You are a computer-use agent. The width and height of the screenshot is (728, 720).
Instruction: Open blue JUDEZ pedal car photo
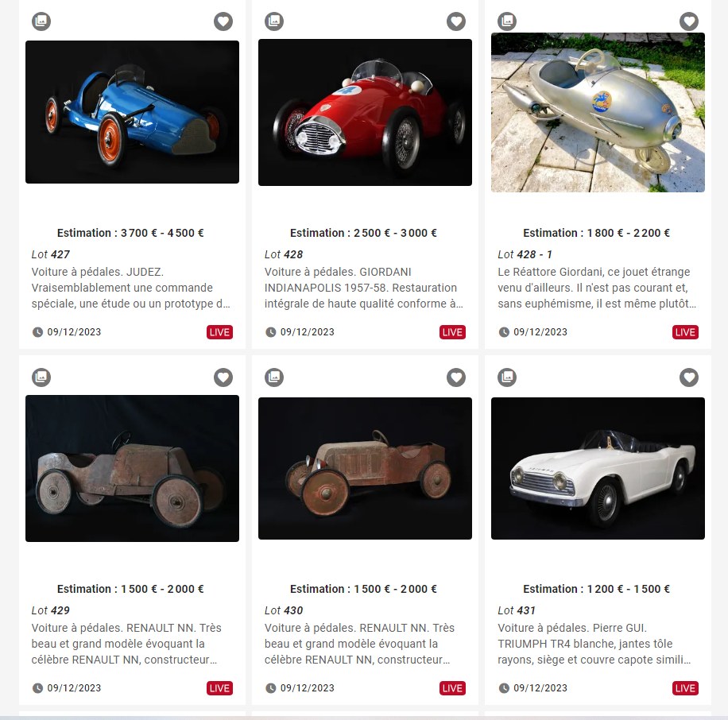132,112
